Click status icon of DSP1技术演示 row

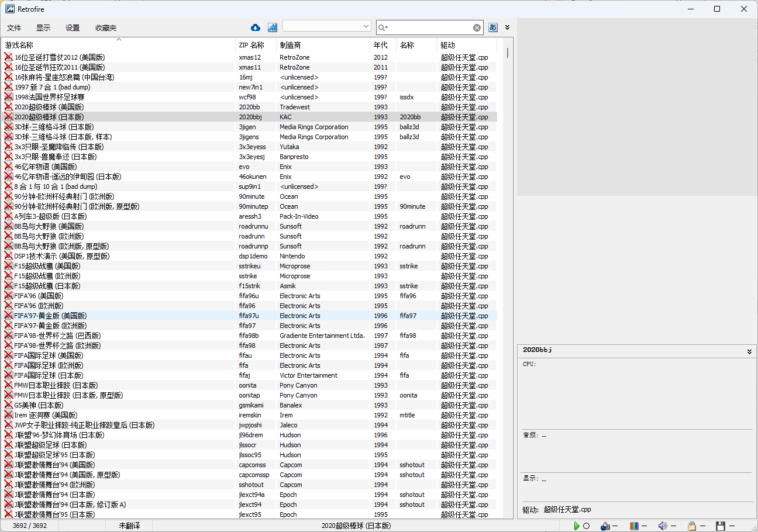(x=9, y=256)
